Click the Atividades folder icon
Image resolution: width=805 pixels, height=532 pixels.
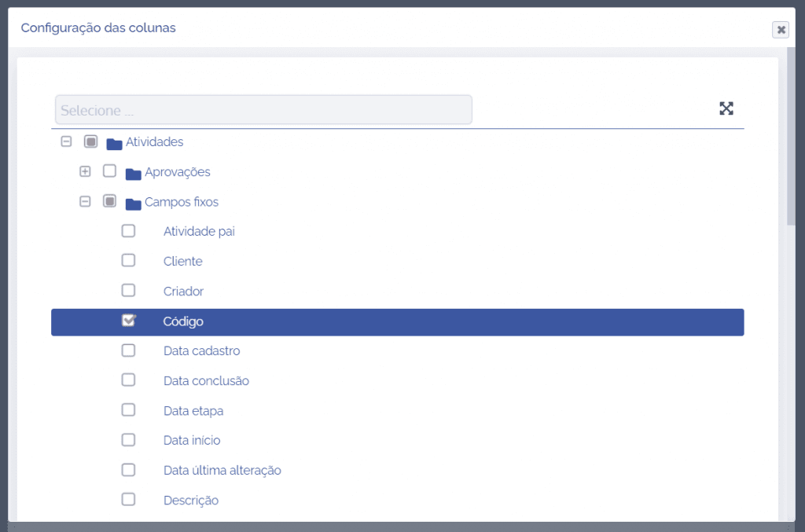coord(114,143)
